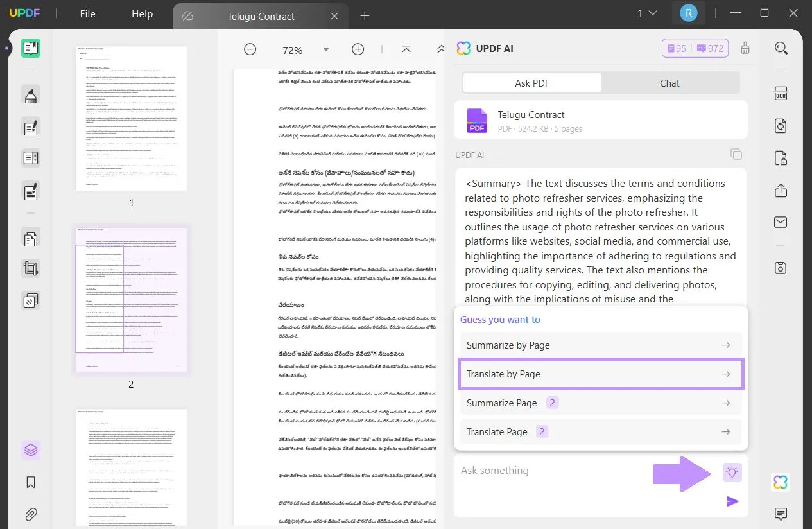
Task: Open the Email icon on right sidebar
Action: (780, 221)
